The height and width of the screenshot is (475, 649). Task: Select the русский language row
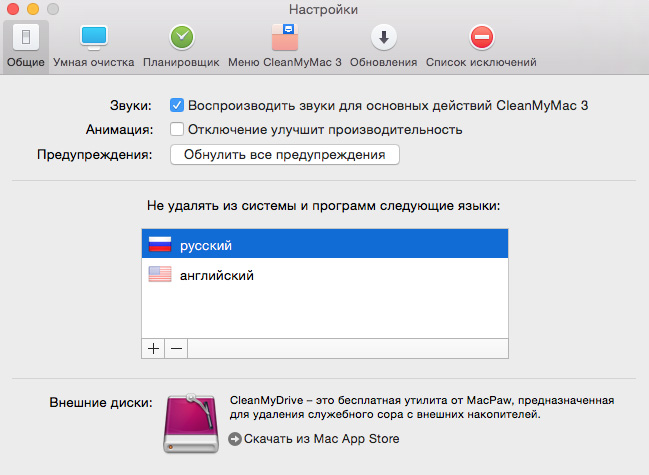pos(325,244)
